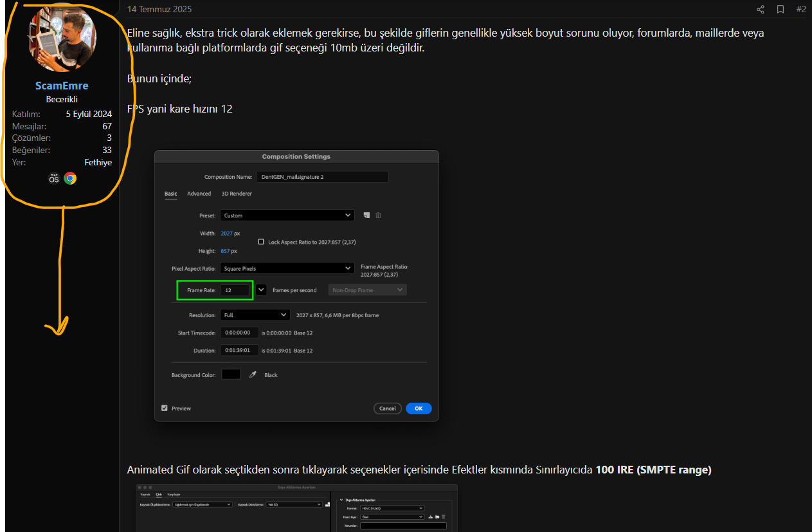Click the trash icon next to Preset
This screenshot has width=812, height=532.
click(378, 216)
